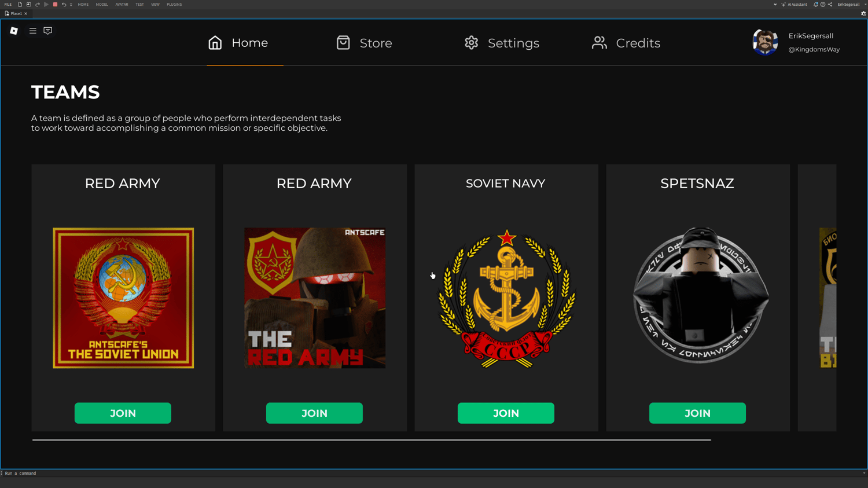Click the ErikSegersall profile avatar picture

coord(765,42)
